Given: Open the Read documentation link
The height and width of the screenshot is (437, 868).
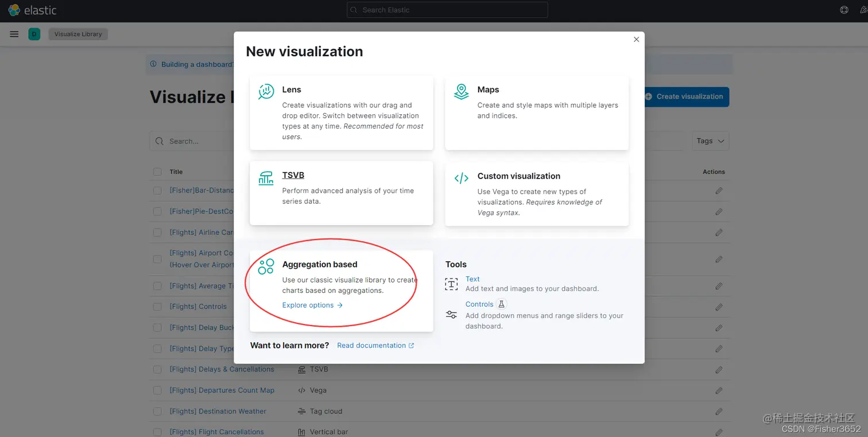Looking at the screenshot, I should coord(375,346).
